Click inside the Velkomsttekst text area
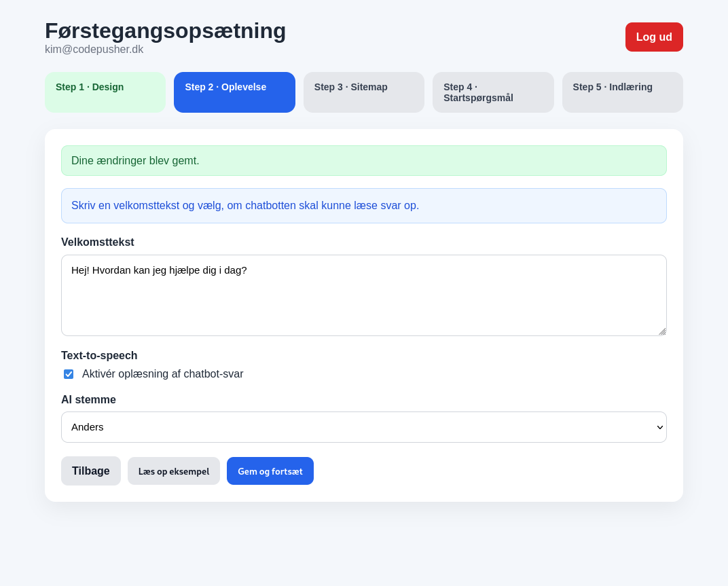 [363, 299]
